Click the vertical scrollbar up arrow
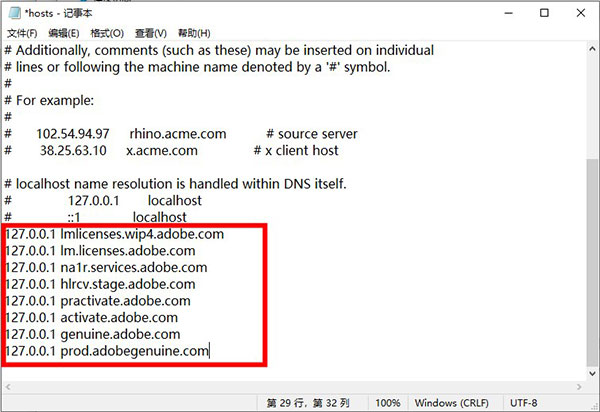Image resolution: width=600 pixels, height=412 pixels. (592, 49)
